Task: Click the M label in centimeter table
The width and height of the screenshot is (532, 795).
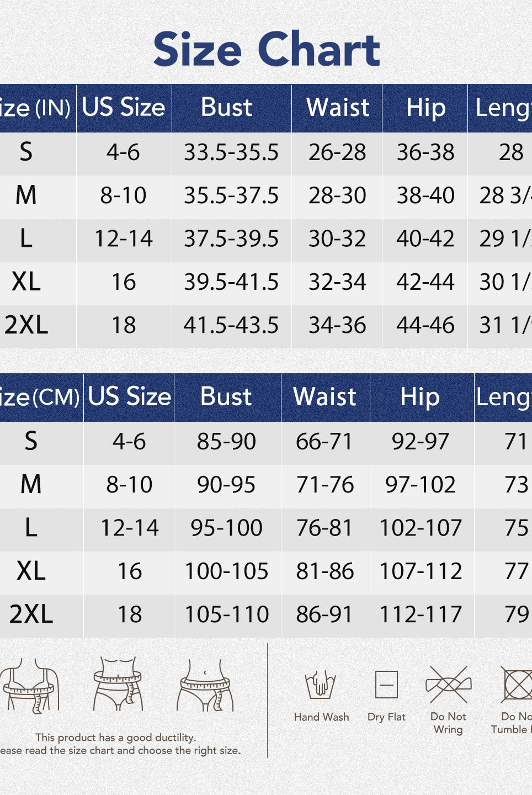Action: pyautogui.click(x=31, y=485)
